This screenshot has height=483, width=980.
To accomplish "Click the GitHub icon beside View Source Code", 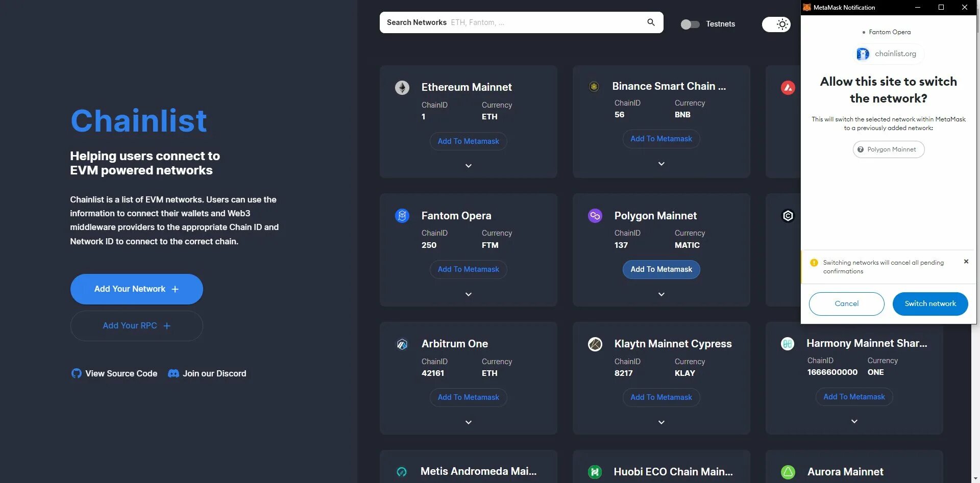I will [x=77, y=373].
